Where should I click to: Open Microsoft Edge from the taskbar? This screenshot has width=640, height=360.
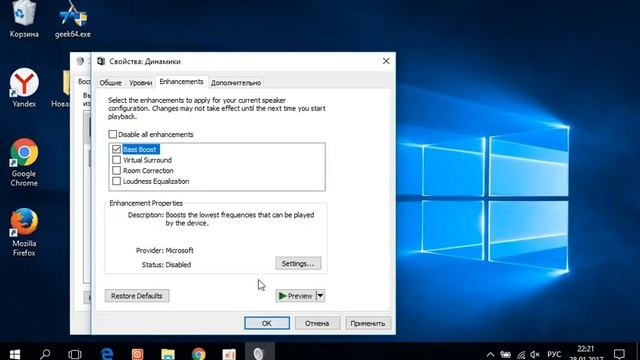[x=107, y=354]
